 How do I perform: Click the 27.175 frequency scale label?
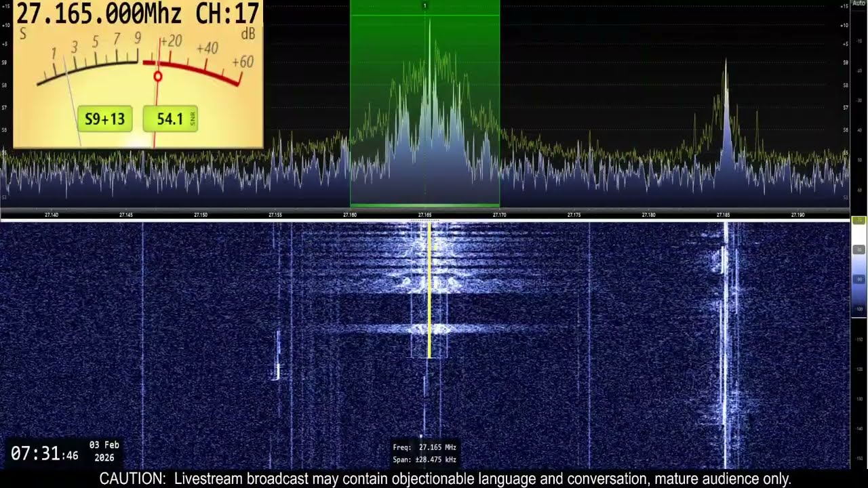[574, 215]
